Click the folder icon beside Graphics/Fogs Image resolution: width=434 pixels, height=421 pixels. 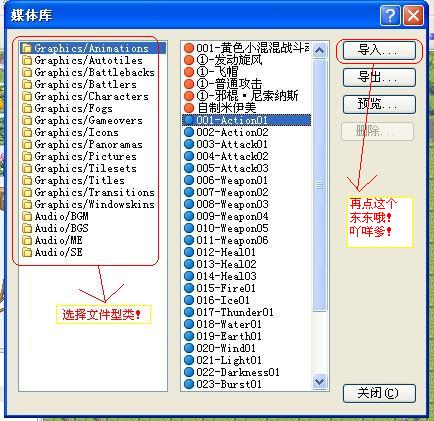coord(26,108)
